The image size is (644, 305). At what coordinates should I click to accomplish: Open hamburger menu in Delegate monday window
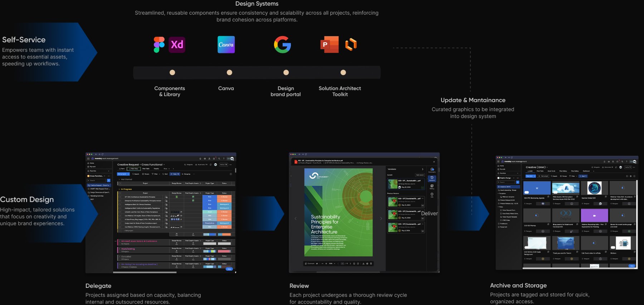(x=88, y=158)
